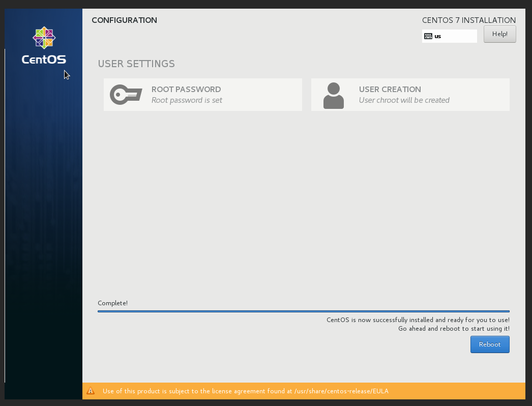
Task: Reboot the system with the Reboot button
Action: tap(490, 344)
